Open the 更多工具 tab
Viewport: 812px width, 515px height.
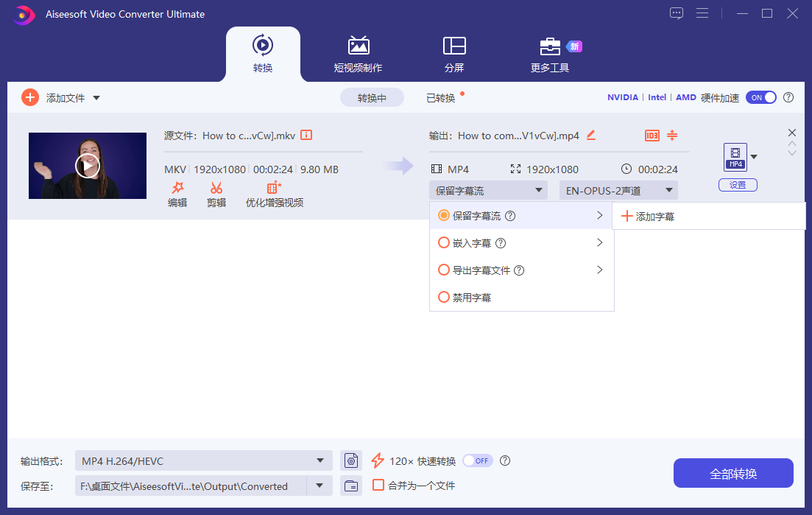tap(550, 54)
